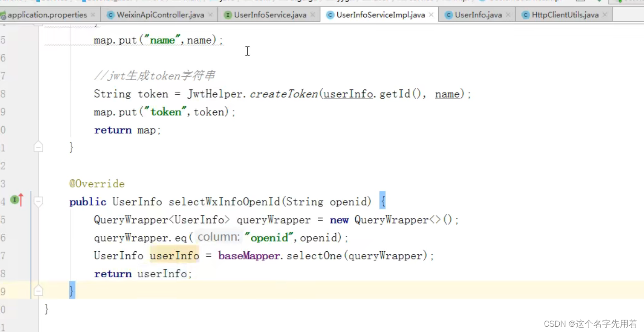Click the queryWrapper.eq call
The image size is (644, 332).
coord(221,238)
